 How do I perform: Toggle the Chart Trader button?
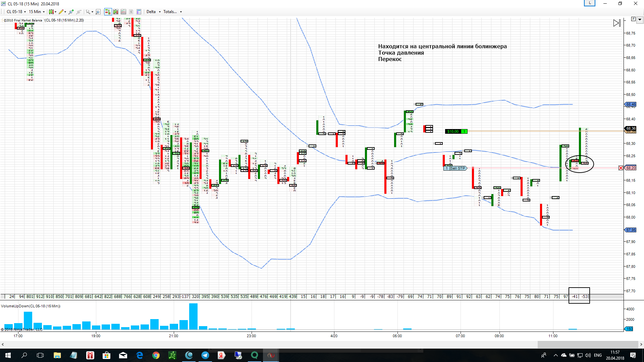(108, 12)
